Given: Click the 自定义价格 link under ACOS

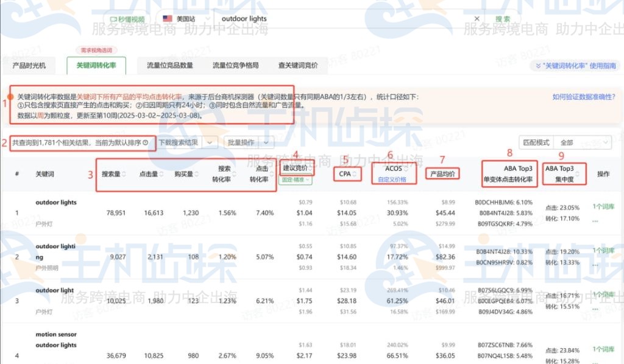Looking at the screenshot, I should pos(393,180).
